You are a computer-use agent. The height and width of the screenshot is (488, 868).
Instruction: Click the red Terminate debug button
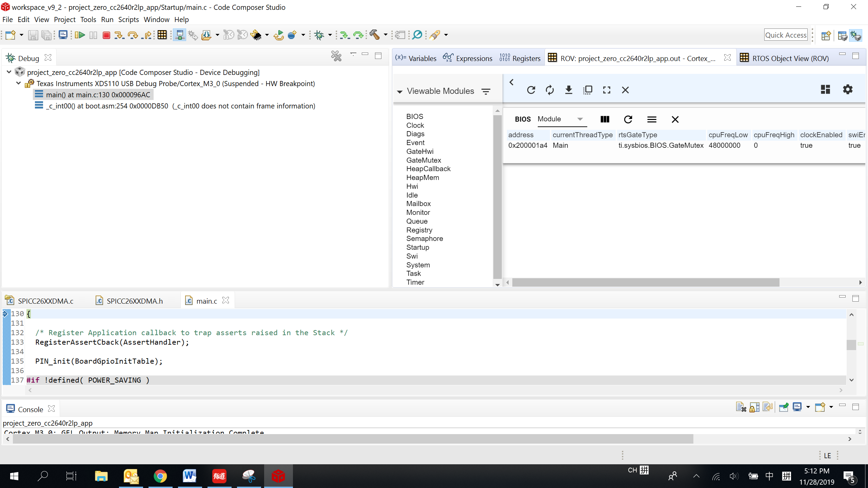tap(106, 35)
